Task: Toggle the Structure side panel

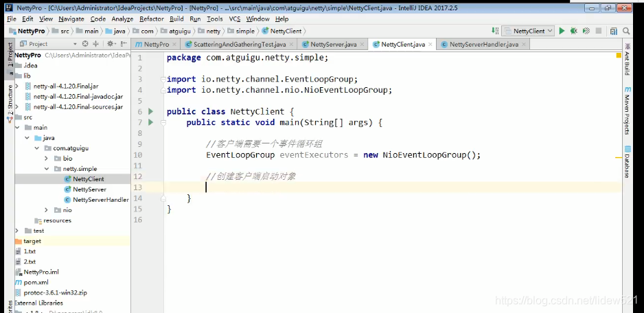Action: (x=10, y=103)
